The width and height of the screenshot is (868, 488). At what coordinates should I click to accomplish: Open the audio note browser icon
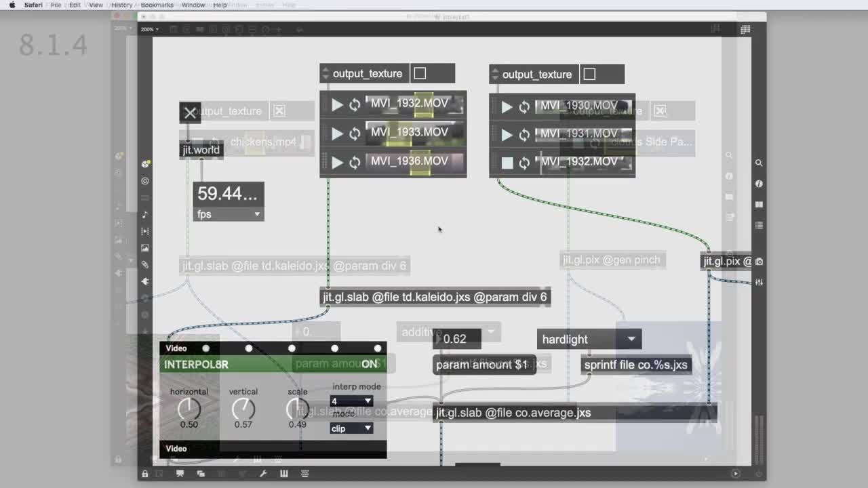(145, 215)
